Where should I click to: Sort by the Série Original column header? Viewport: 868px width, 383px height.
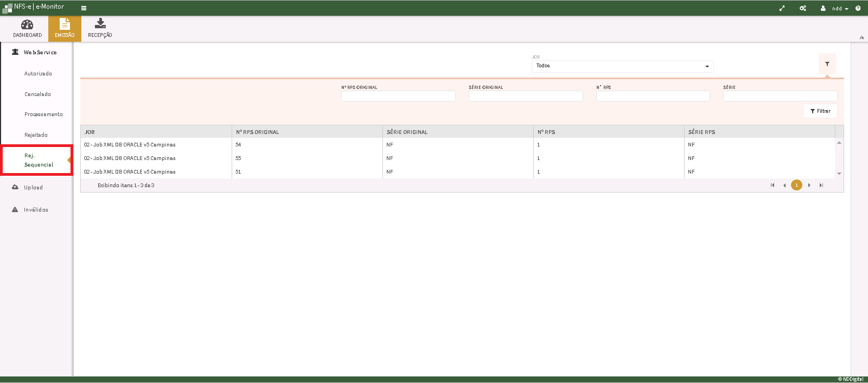[407, 132]
